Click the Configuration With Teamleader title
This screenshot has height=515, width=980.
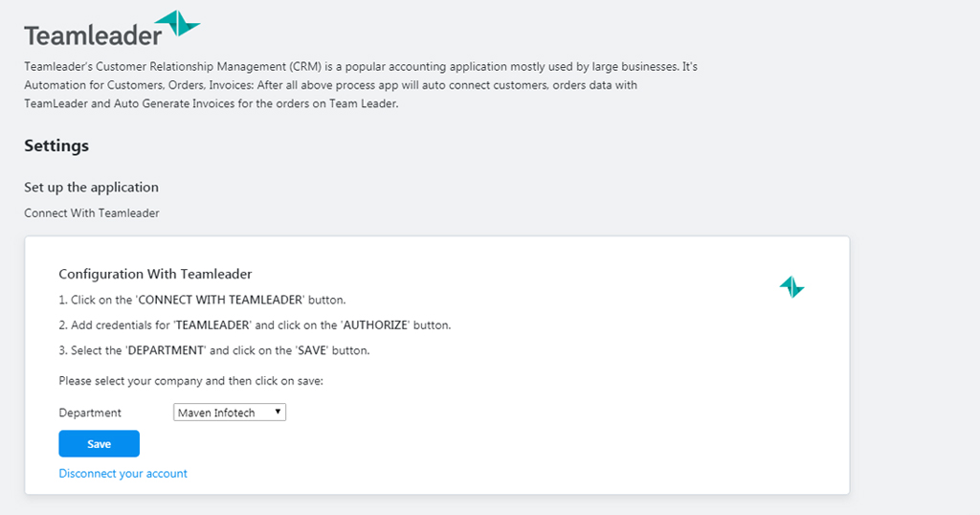tap(155, 274)
